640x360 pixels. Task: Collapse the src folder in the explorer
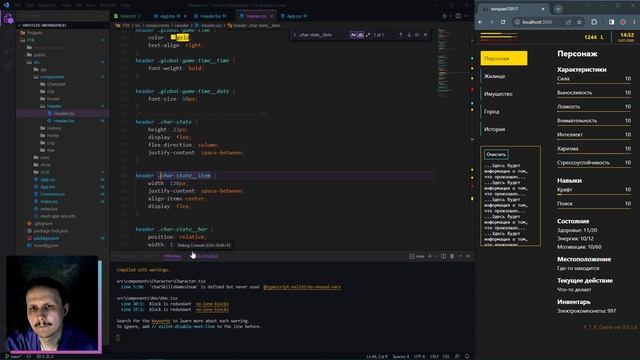click(x=37, y=62)
